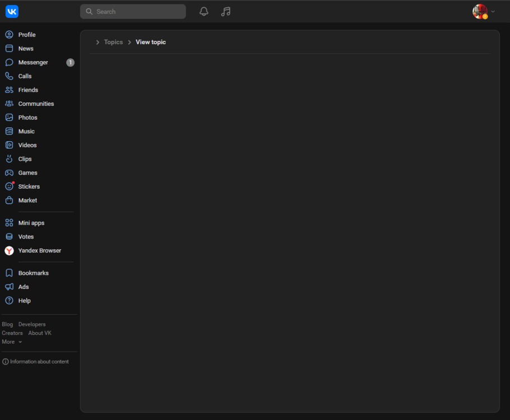510x420 pixels.
Task: Open Photos label in sidebar
Action: [27, 118]
